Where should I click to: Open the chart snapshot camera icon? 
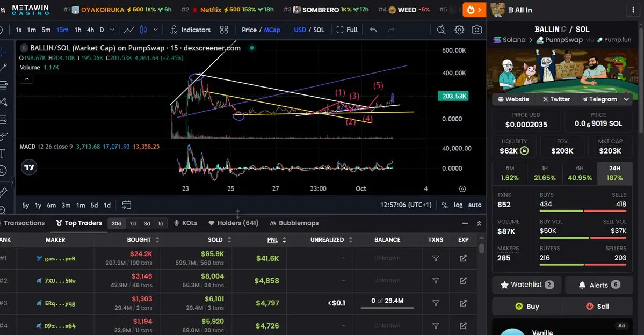[x=476, y=30]
